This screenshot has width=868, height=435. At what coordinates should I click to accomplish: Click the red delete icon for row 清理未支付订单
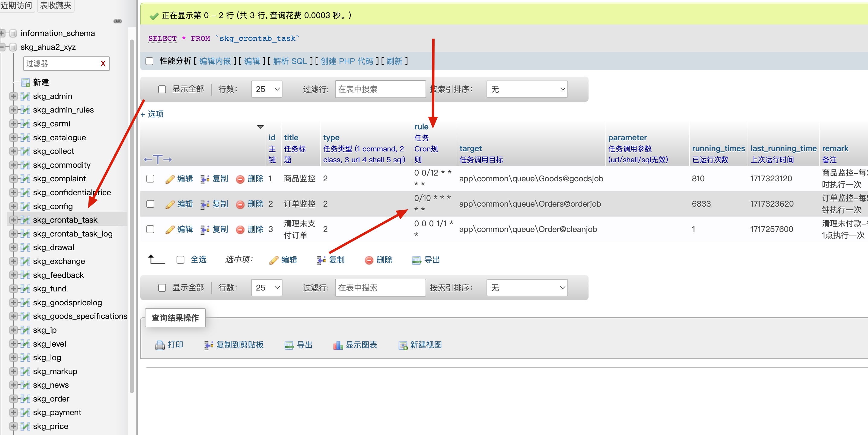(240, 230)
